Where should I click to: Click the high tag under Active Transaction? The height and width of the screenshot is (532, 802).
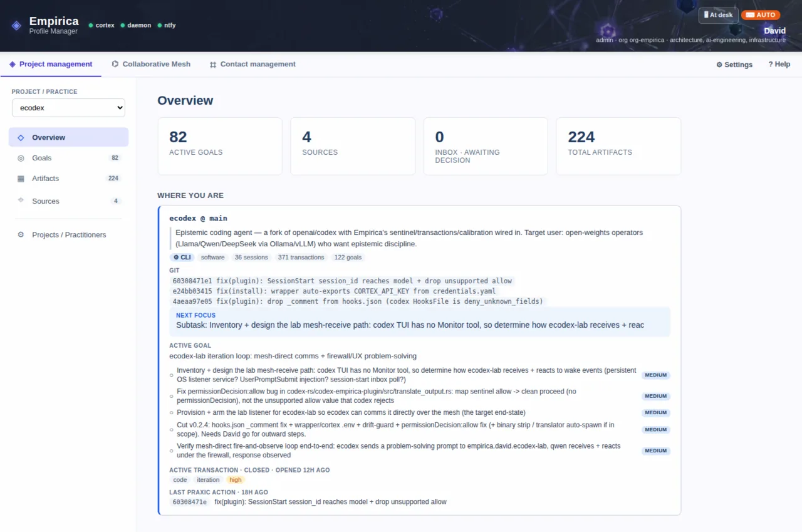click(236, 480)
